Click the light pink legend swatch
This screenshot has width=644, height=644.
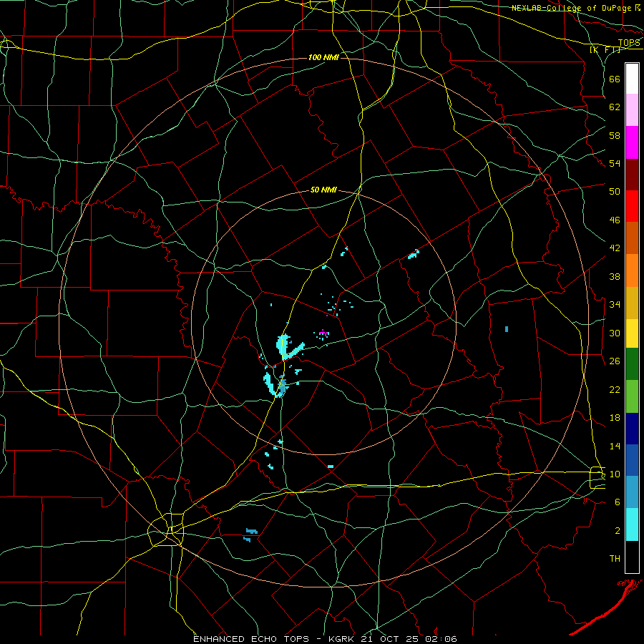[632, 110]
